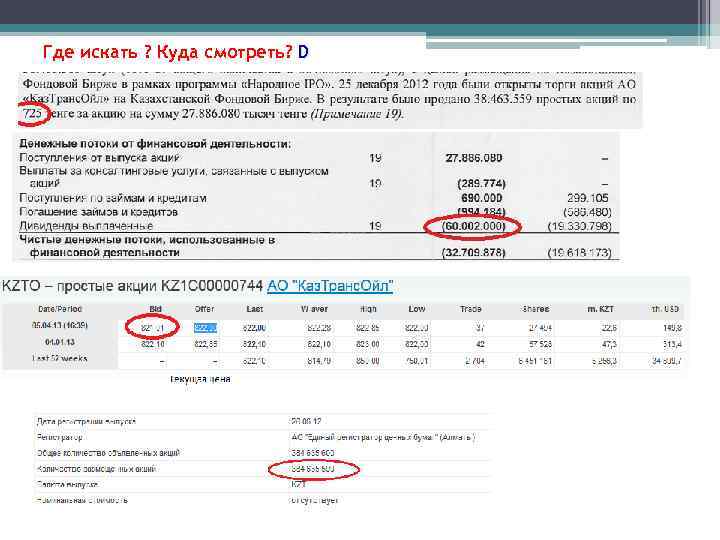Select the "KZTO – простые акции KZ1C00000744" heading
This screenshot has height=540, width=720.
tap(132, 286)
